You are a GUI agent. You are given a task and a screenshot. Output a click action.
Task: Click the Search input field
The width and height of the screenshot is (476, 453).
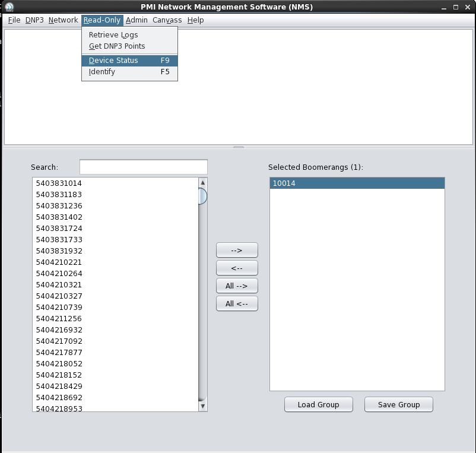[x=144, y=167]
